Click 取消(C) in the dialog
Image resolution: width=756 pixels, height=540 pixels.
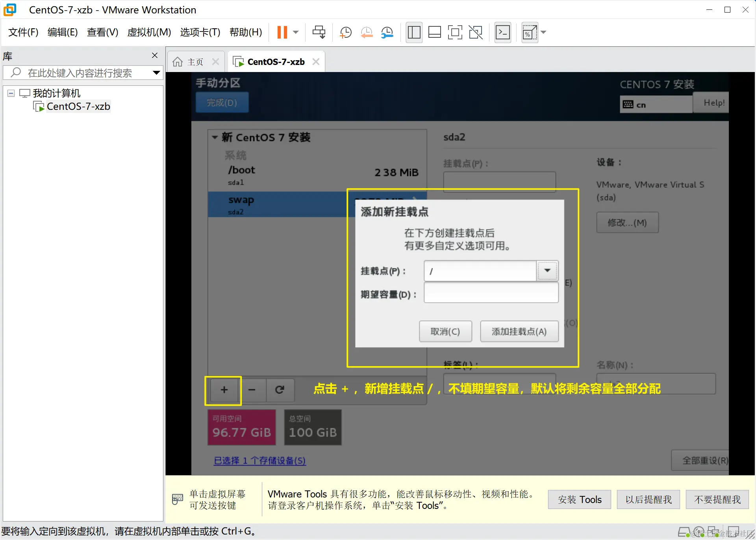point(445,331)
